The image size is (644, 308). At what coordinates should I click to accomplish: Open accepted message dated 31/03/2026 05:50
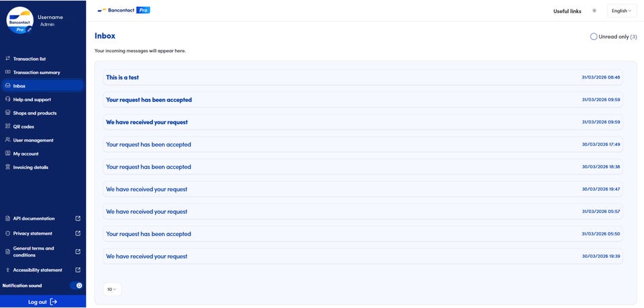[x=363, y=234]
